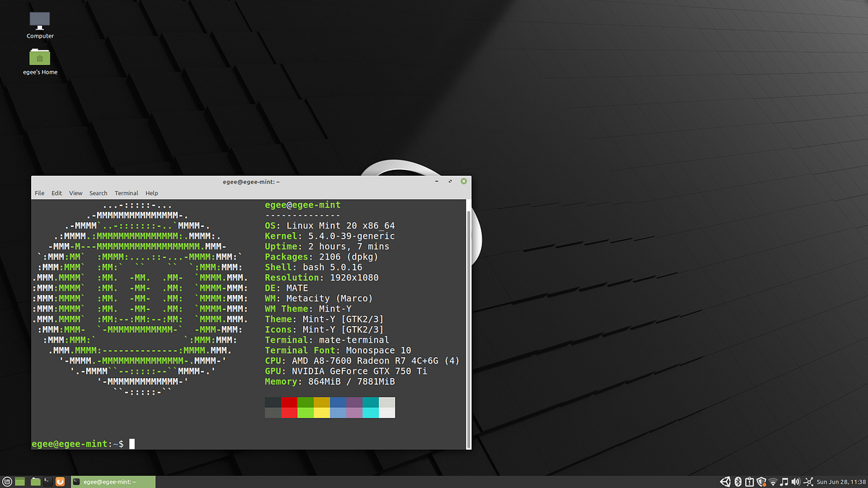Launch Firefox from the taskbar
The height and width of the screenshot is (488, 868).
pyautogui.click(x=60, y=481)
